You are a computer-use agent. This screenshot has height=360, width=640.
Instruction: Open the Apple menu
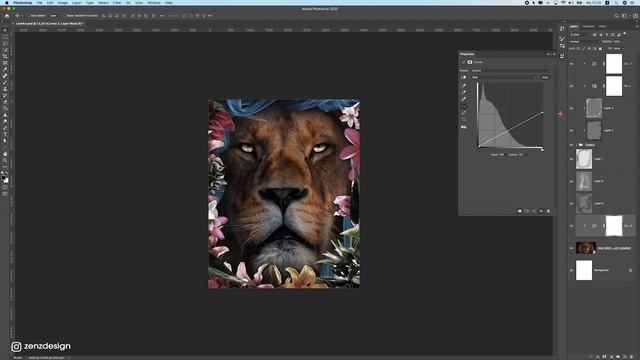click(7, 2)
